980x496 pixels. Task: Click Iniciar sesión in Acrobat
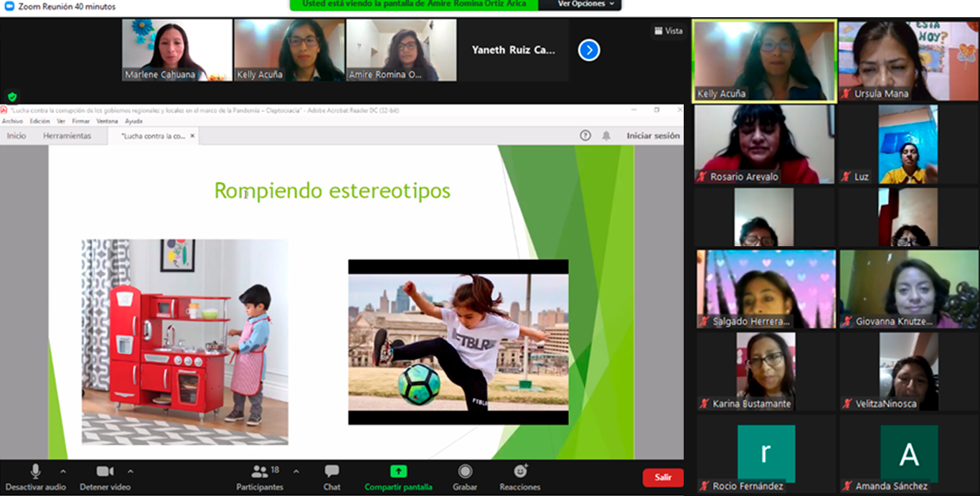(x=653, y=136)
